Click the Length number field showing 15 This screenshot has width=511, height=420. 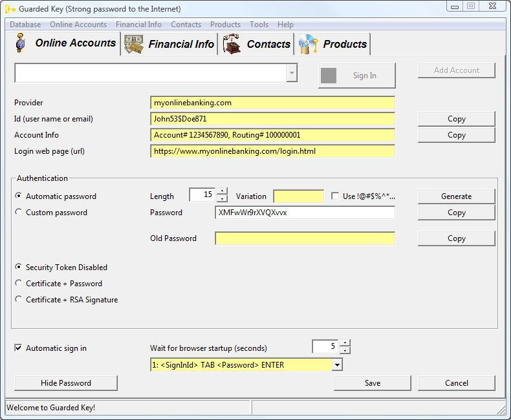(202, 194)
